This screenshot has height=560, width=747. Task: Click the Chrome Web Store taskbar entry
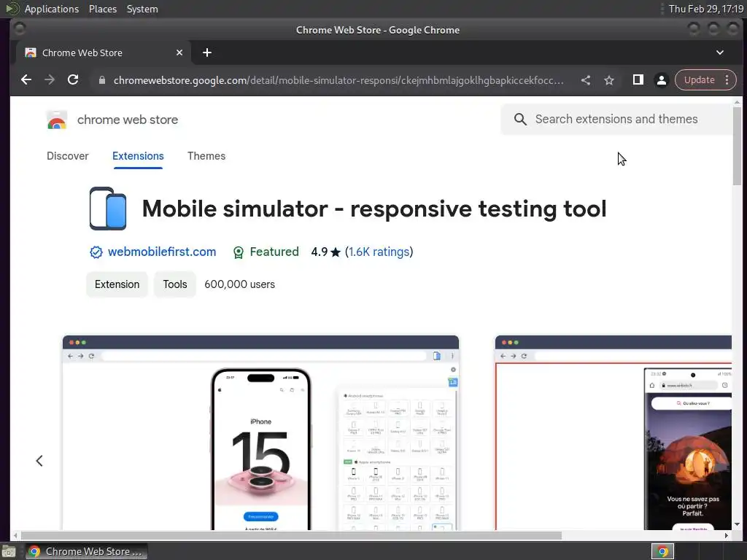click(x=86, y=551)
